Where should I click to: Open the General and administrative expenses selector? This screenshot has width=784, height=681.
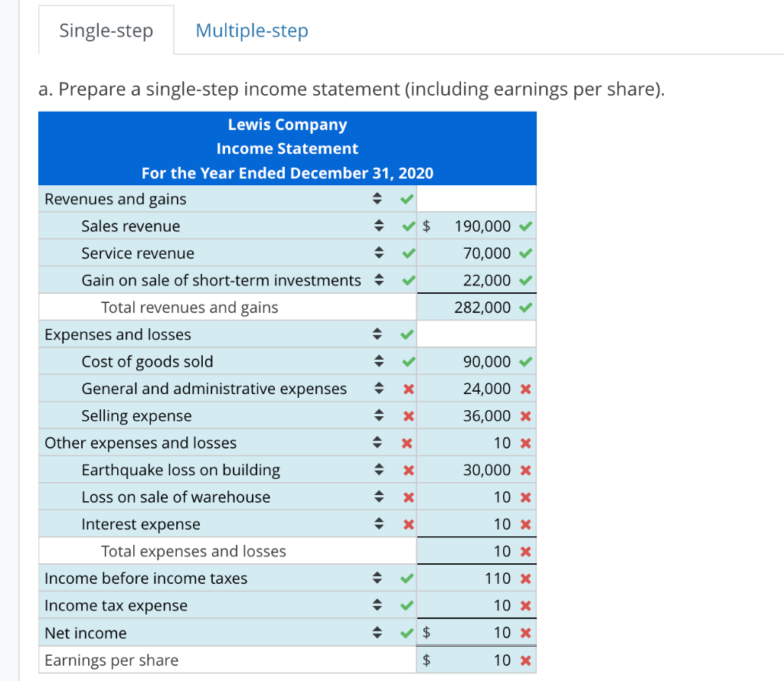378,388
